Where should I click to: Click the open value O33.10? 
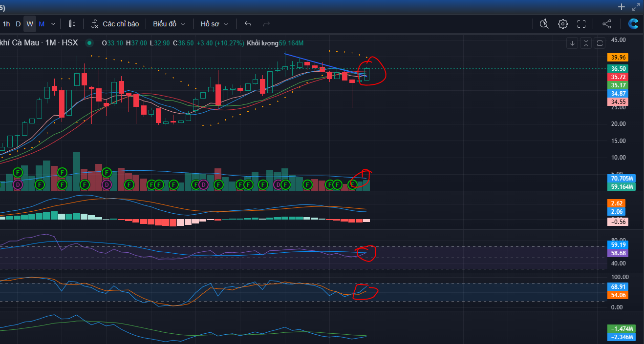pyautogui.click(x=112, y=43)
